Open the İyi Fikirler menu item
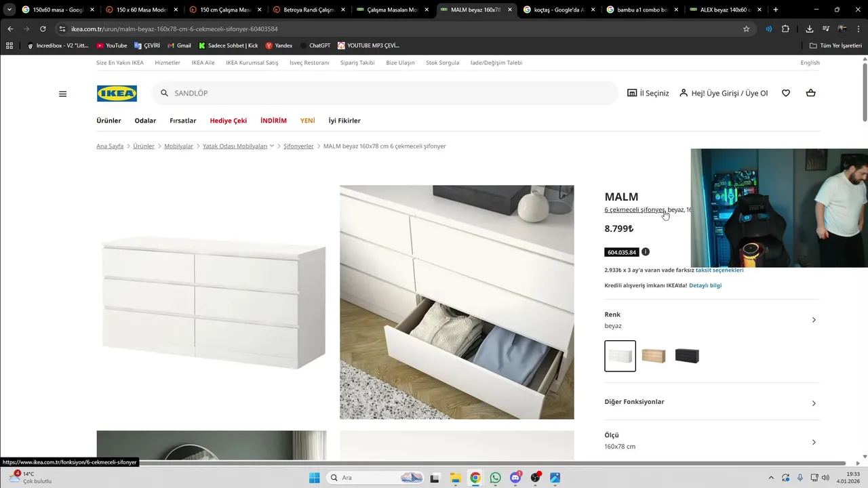 click(344, 121)
